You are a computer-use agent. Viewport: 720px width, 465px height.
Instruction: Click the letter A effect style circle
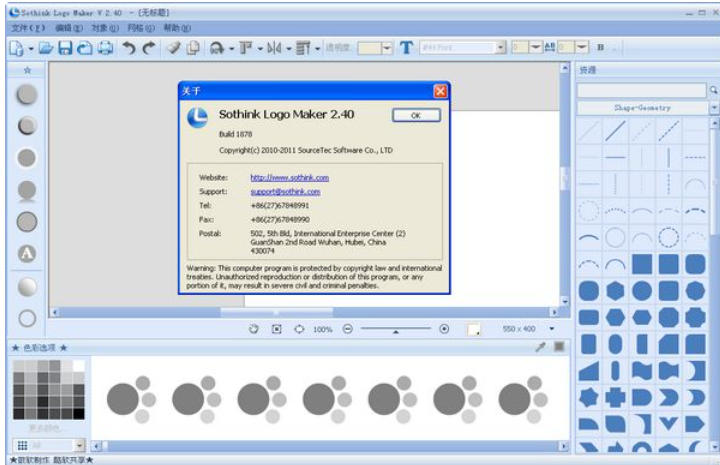click(28, 253)
